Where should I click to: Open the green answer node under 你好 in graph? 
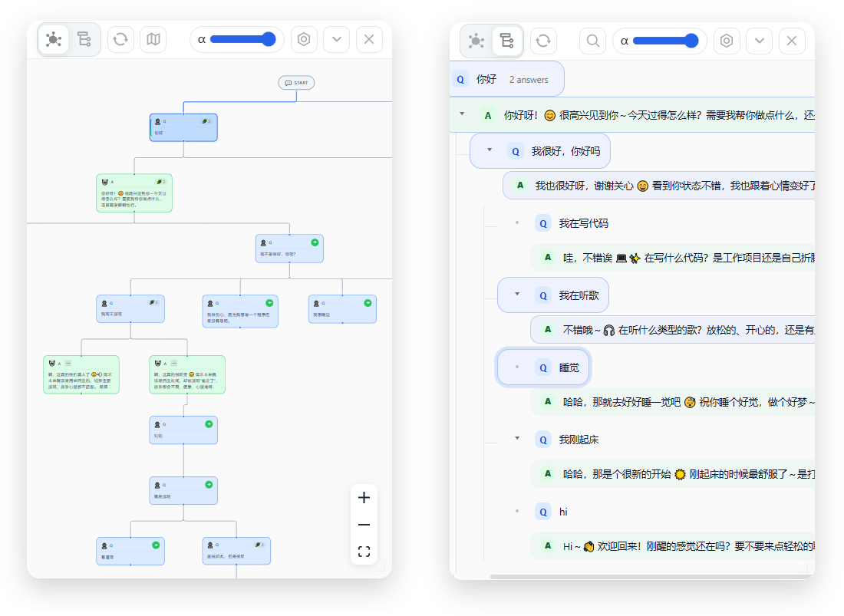tap(134, 193)
